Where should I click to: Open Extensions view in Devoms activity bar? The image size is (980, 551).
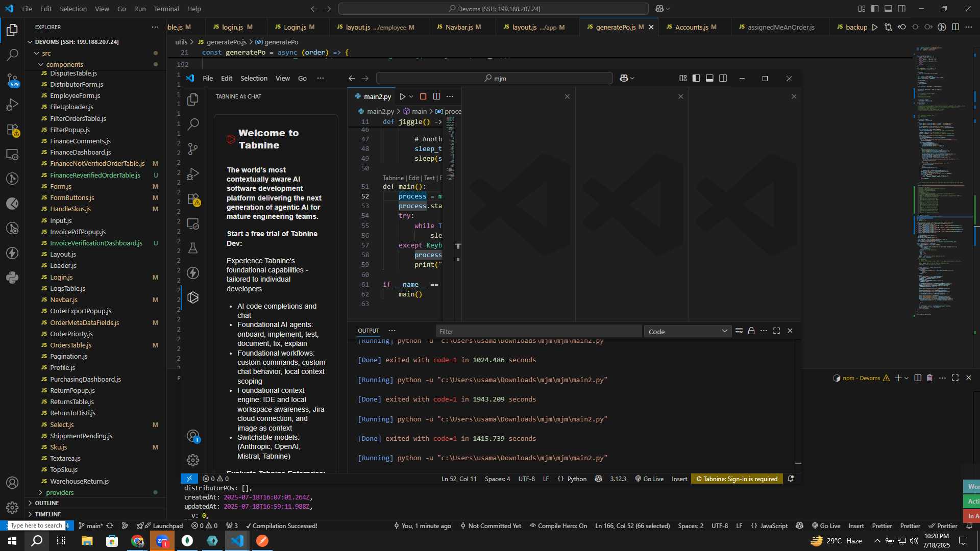click(12, 130)
